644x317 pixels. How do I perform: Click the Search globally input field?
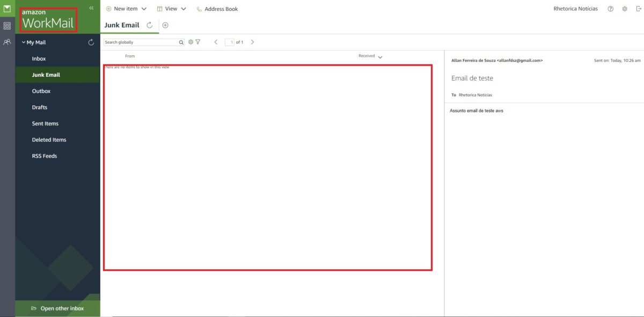[x=141, y=42]
